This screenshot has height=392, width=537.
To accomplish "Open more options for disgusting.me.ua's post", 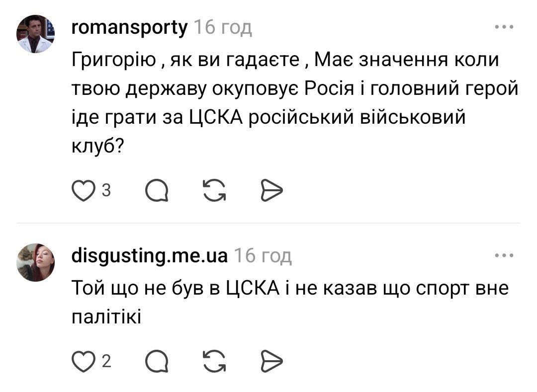I will click(504, 255).
